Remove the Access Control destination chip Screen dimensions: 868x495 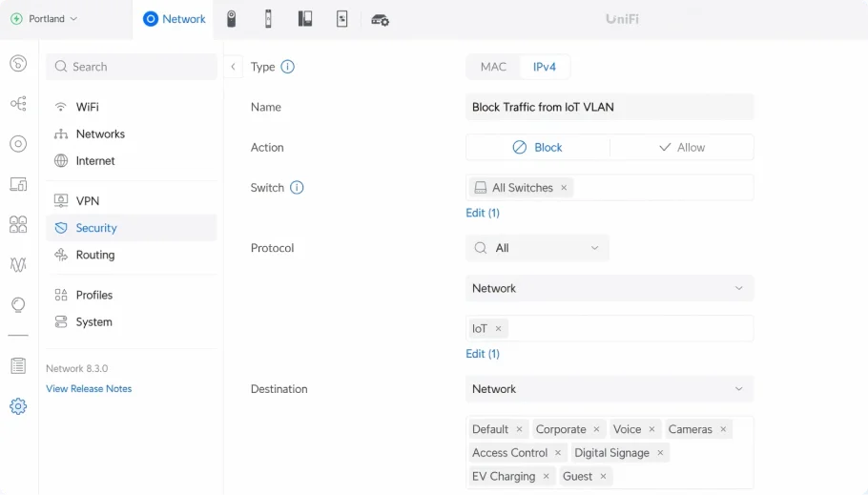(558, 453)
